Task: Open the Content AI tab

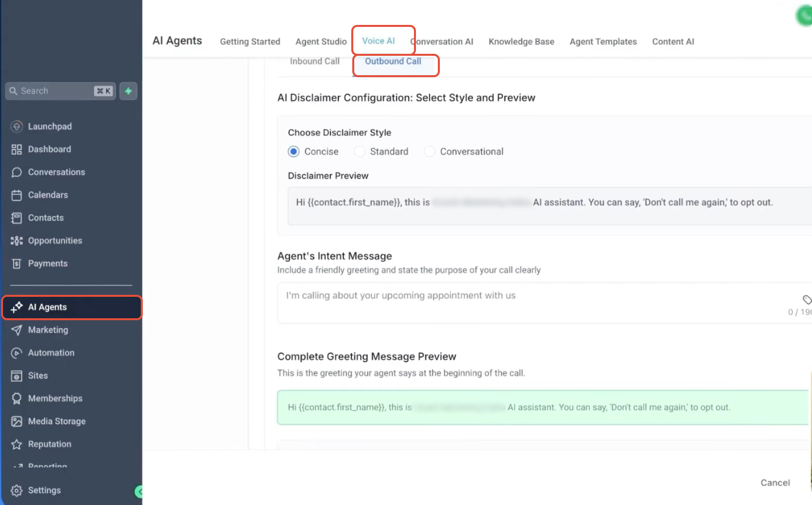Action: [x=673, y=42]
